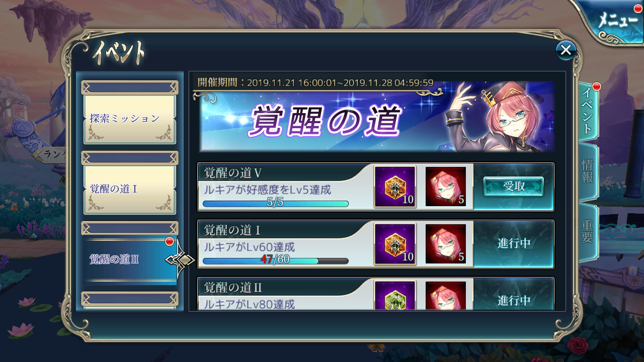Image resolution: width=644 pixels, height=362 pixels.
Task: Click the character portrait in 覚醒の道II row
Action: pos(446,296)
